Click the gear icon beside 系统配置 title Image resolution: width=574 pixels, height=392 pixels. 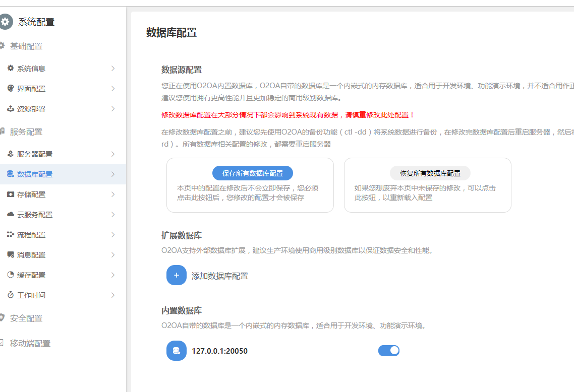pos(6,22)
